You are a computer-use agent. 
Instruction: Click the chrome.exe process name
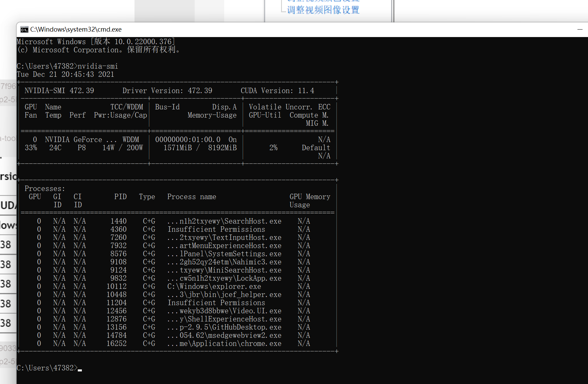pos(224,344)
